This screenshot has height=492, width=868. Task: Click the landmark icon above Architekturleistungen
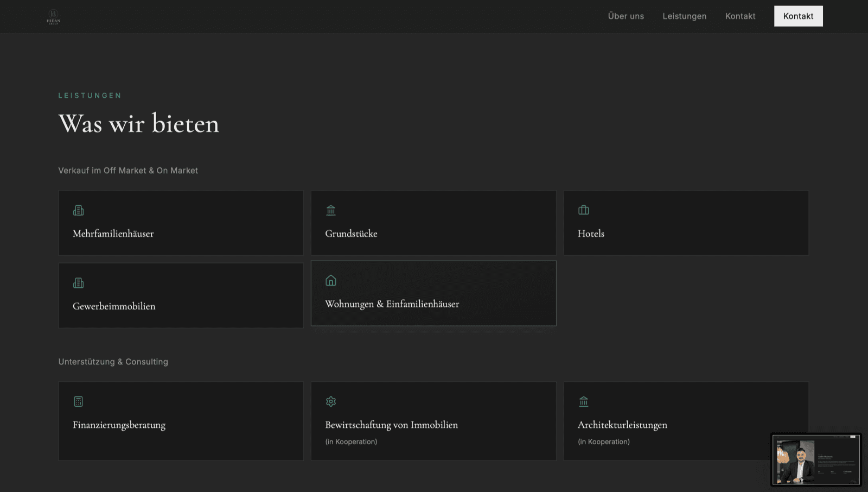coord(584,401)
